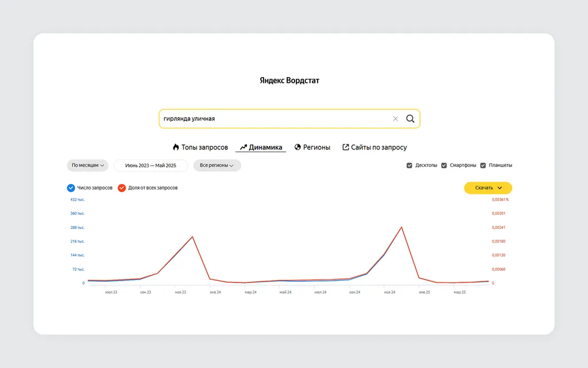Screen dimensions: 588x368
Task: Click the май 24 x-axis label
Action: [x=285, y=292]
